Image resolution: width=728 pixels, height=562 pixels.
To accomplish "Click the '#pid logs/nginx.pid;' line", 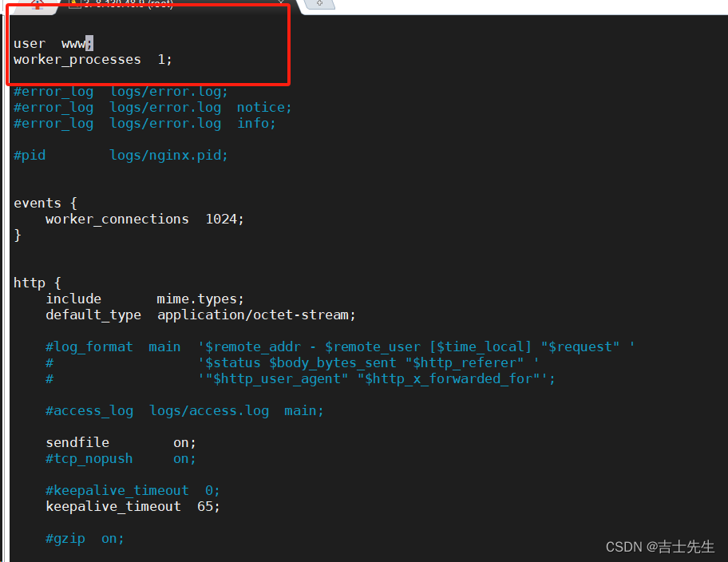I will pyautogui.click(x=121, y=156).
